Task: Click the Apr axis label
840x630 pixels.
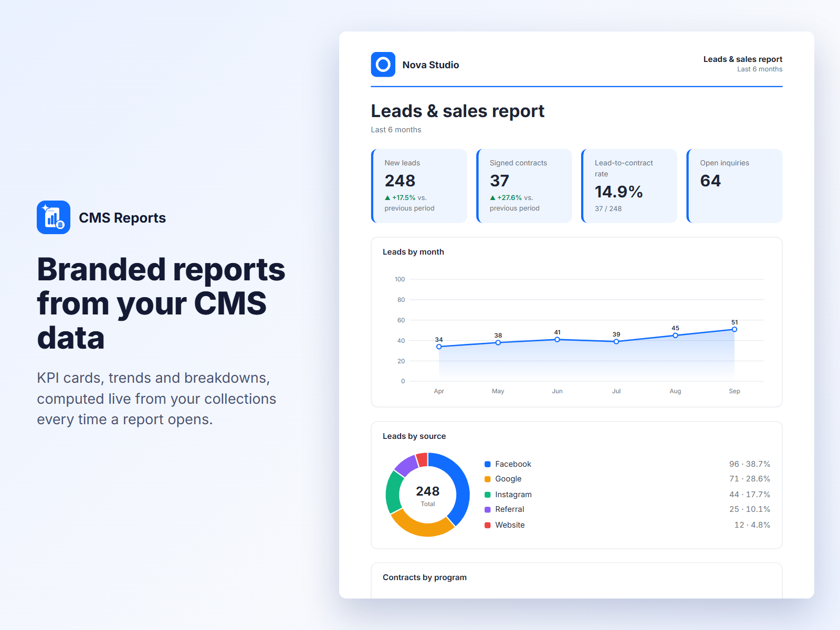Action: (x=439, y=391)
